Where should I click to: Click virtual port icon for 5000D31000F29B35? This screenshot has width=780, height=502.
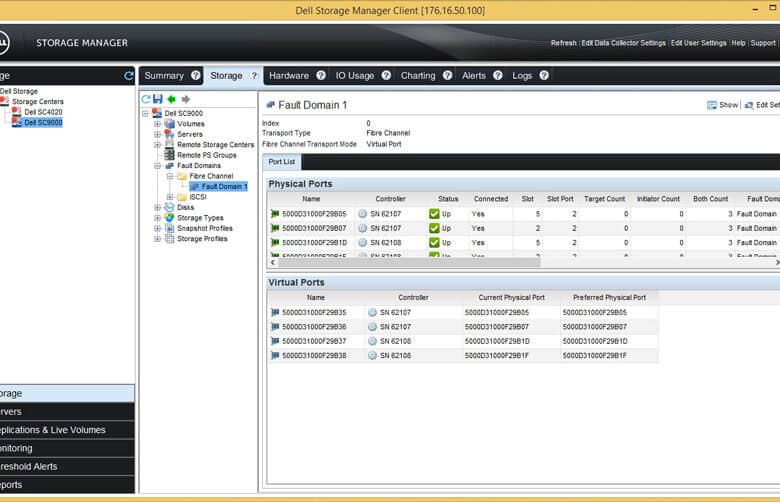(275, 312)
